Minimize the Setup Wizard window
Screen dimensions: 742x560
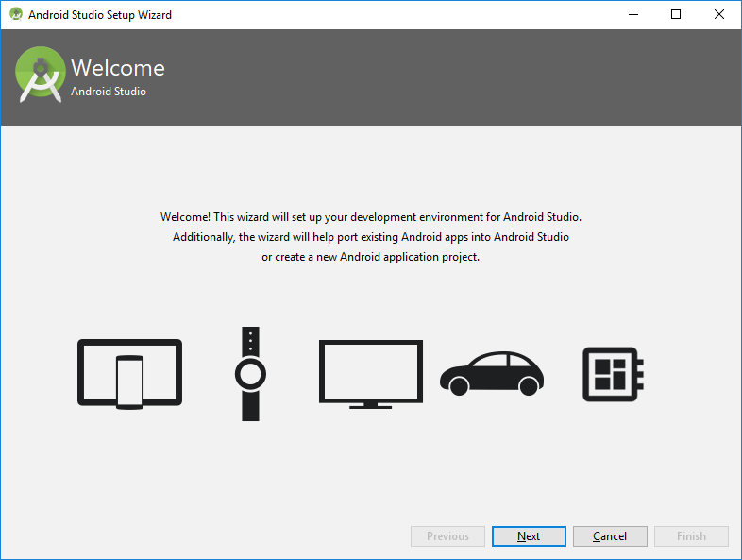coord(632,15)
